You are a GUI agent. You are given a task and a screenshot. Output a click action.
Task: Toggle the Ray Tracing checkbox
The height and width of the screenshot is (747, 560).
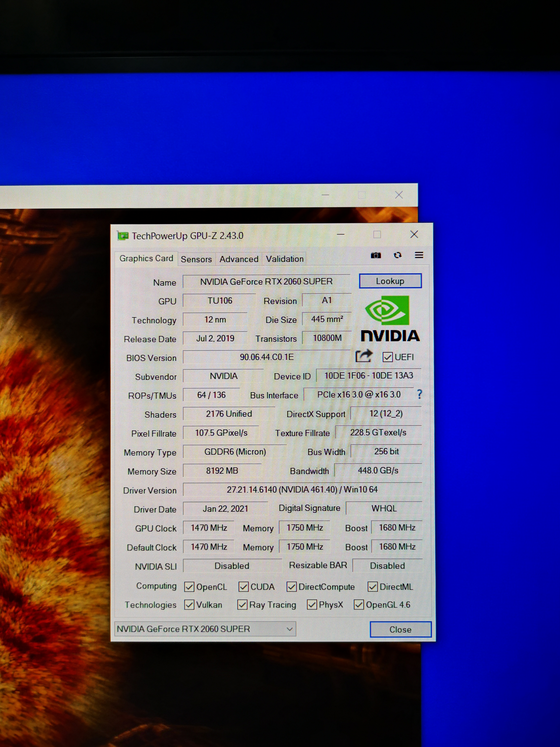(x=242, y=605)
